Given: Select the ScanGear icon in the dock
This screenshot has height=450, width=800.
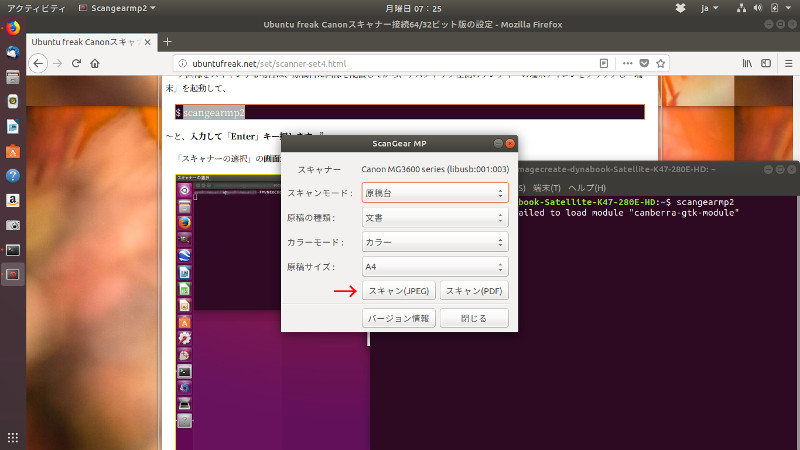Looking at the screenshot, I should point(13,274).
